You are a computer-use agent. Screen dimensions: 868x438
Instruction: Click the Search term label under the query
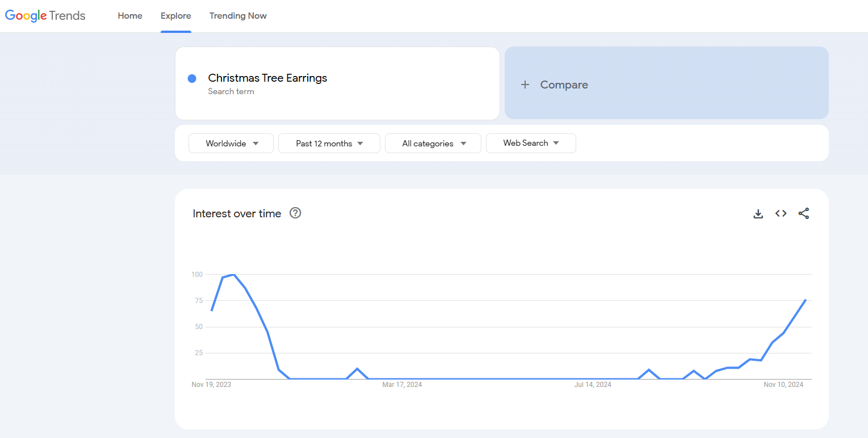(231, 91)
